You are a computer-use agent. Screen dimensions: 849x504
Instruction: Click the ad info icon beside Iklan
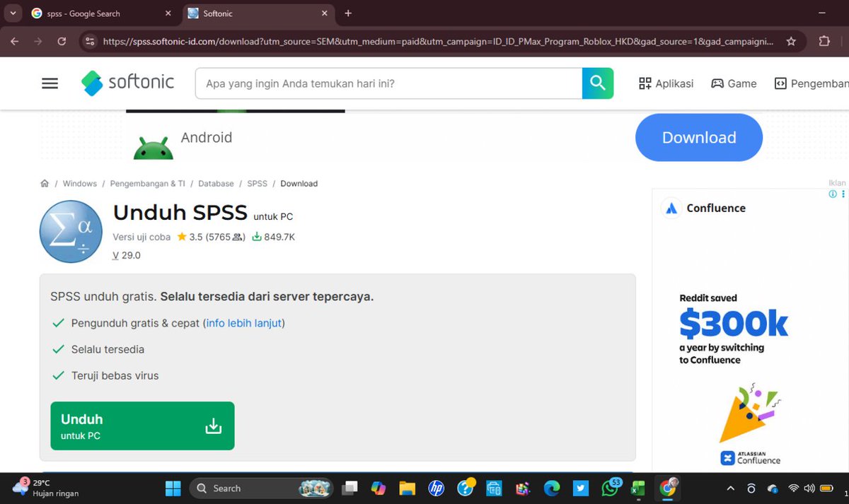(833, 194)
